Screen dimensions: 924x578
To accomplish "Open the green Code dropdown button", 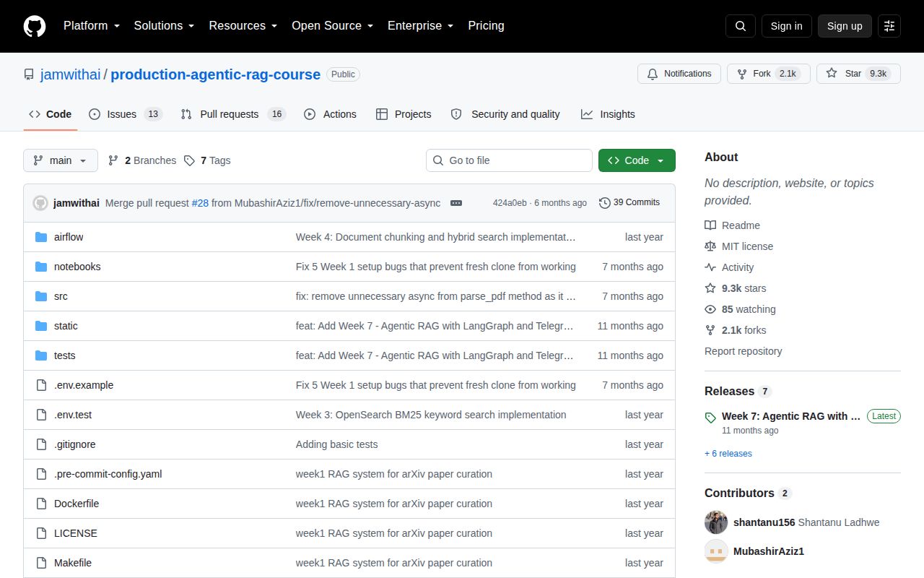I will point(637,160).
